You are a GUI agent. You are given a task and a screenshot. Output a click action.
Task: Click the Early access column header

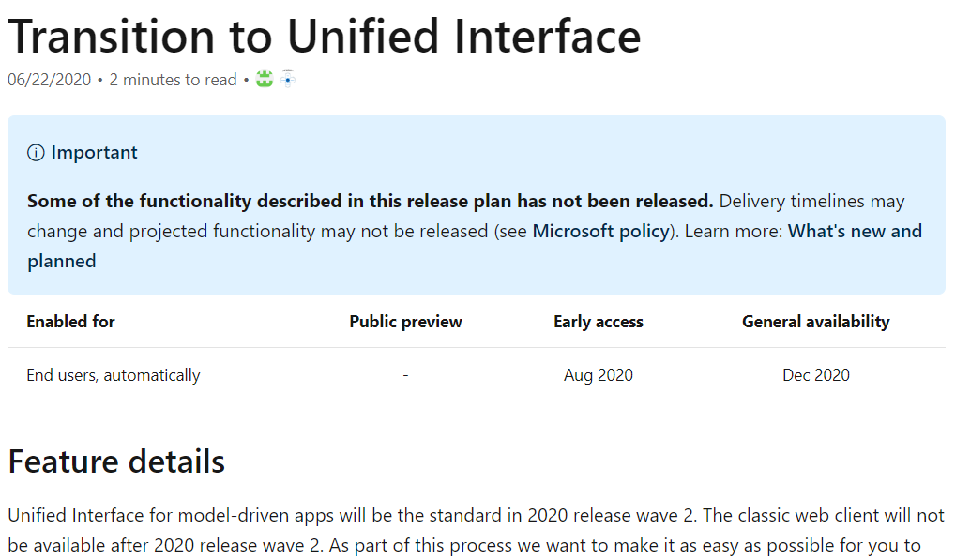[x=599, y=322]
